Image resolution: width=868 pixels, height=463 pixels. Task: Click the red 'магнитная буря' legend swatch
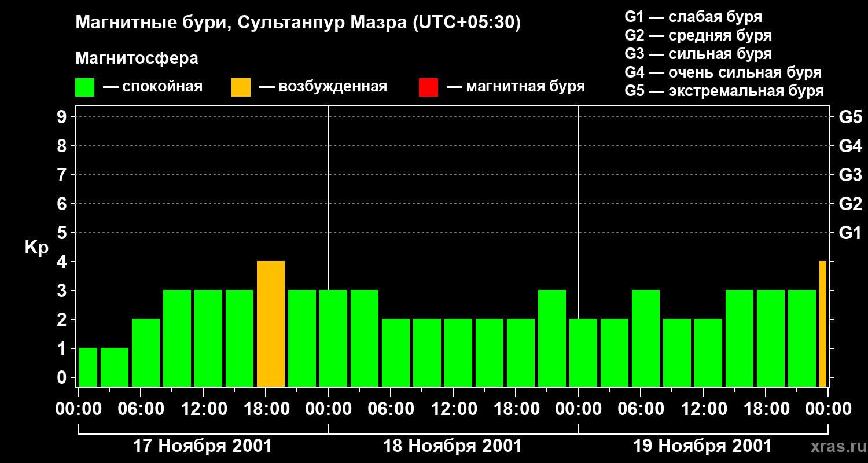[428, 87]
